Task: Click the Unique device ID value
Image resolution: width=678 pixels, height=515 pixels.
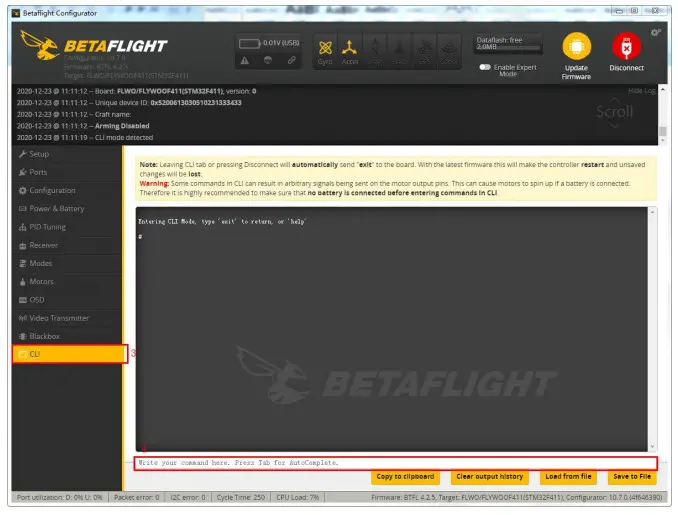Action: tap(196, 102)
